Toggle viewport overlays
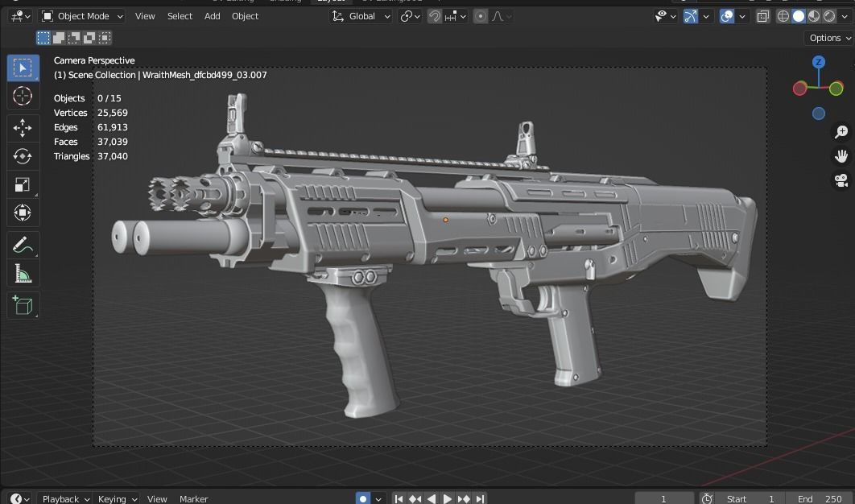 [726, 16]
